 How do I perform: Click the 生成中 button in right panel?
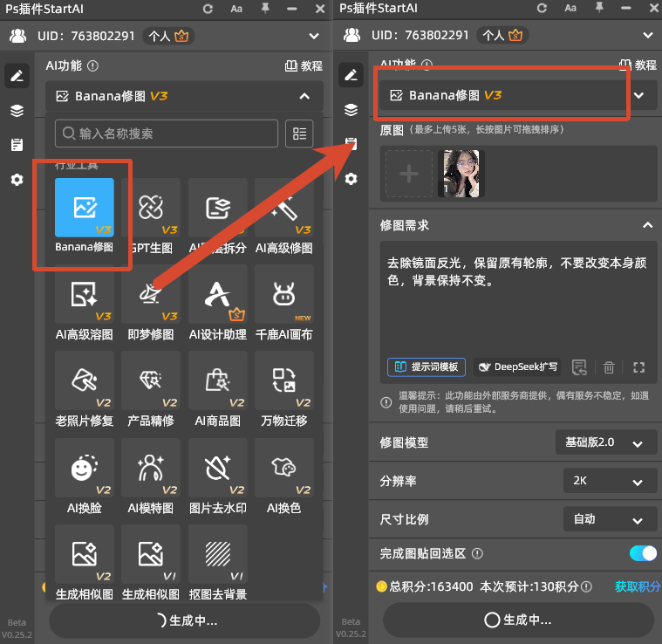point(518,620)
